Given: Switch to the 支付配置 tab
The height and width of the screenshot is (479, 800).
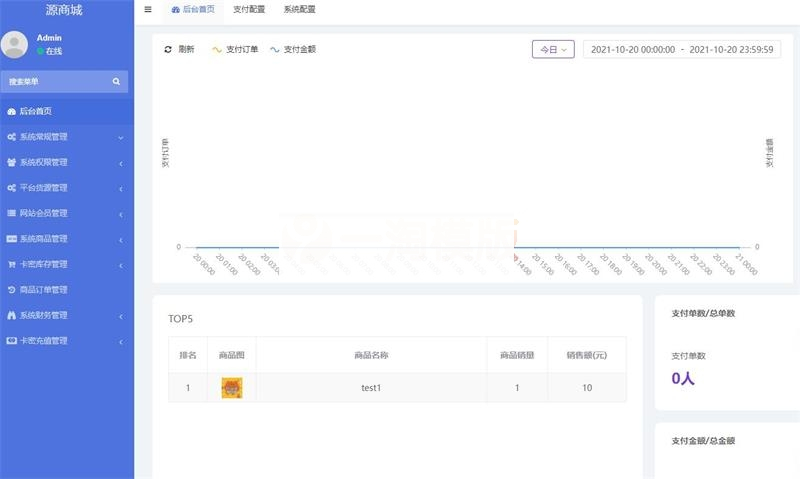Looking at the screenshot, I should tap(249, 9).
